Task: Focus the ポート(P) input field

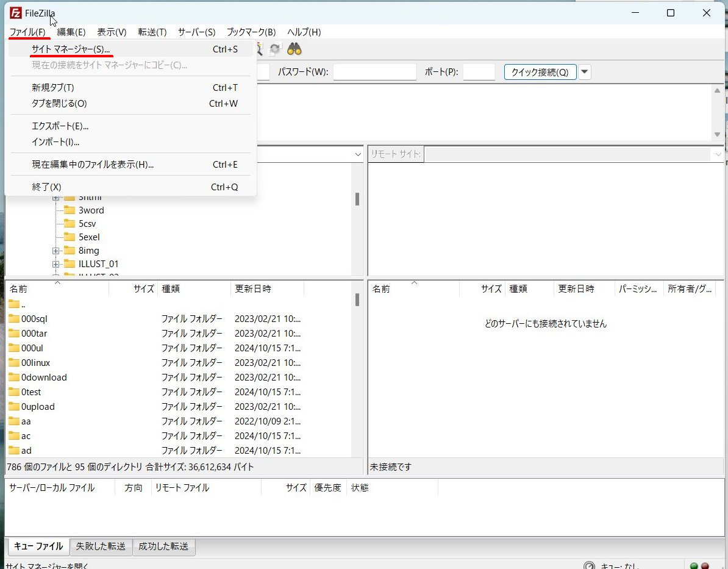Action: 479,72
